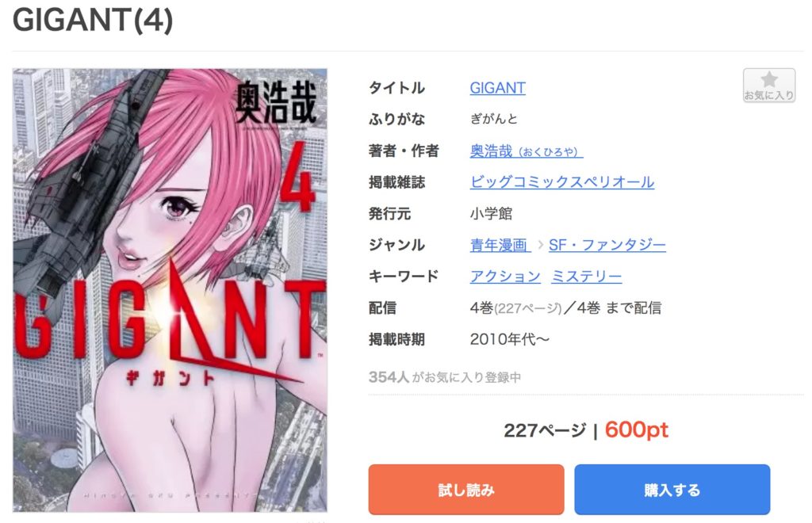
Task: Select the SF・ファンタジー genre link
Action: click(x=607, y=245)
